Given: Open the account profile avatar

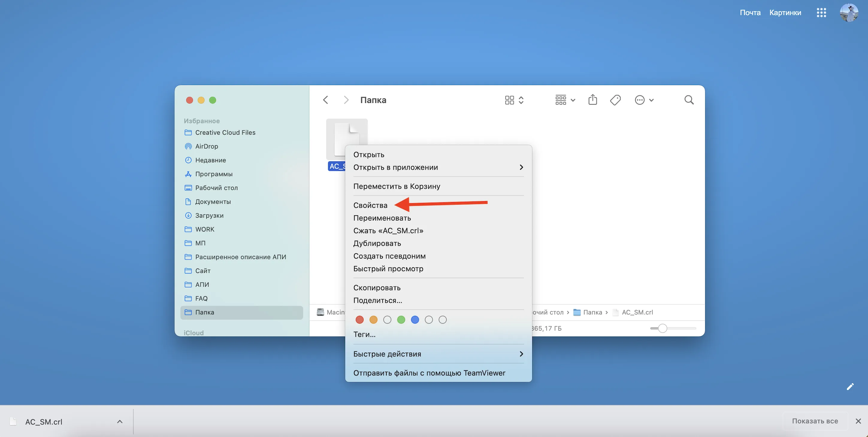Looking at the screenshot, I should click(849, 13).
